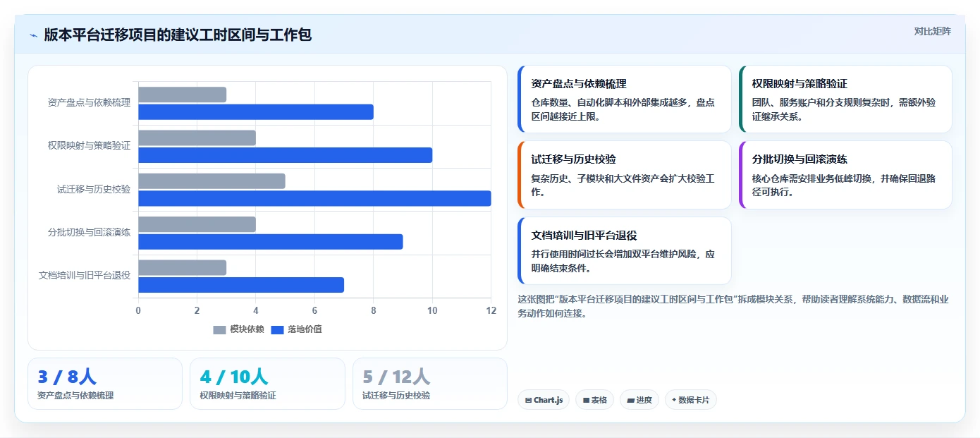Viewport: 980px width, 438px height.
Task: Click the gray bar for 资产盘点与依赖梳理
Action: coord(182,95)
